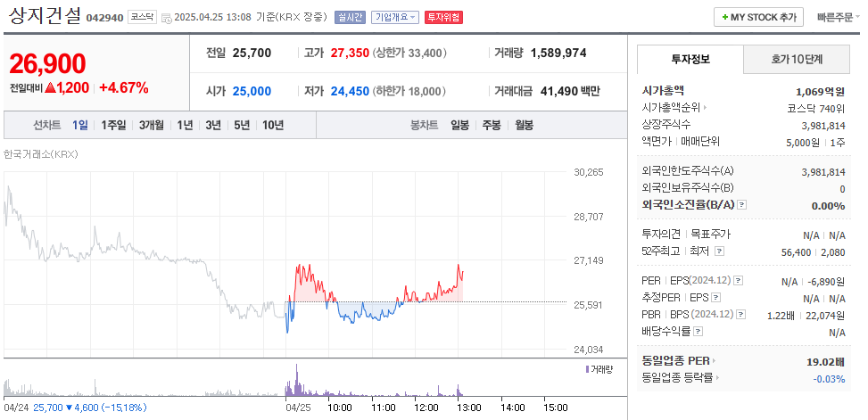Select the 5년 line chart period
The width and height of the screenshot is (868, 420).
[242, 126]
